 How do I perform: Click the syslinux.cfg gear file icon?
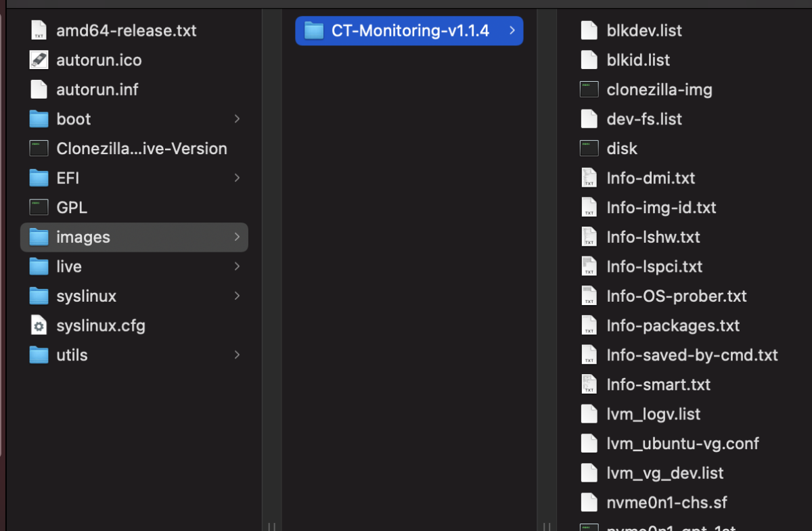(39, 325)
